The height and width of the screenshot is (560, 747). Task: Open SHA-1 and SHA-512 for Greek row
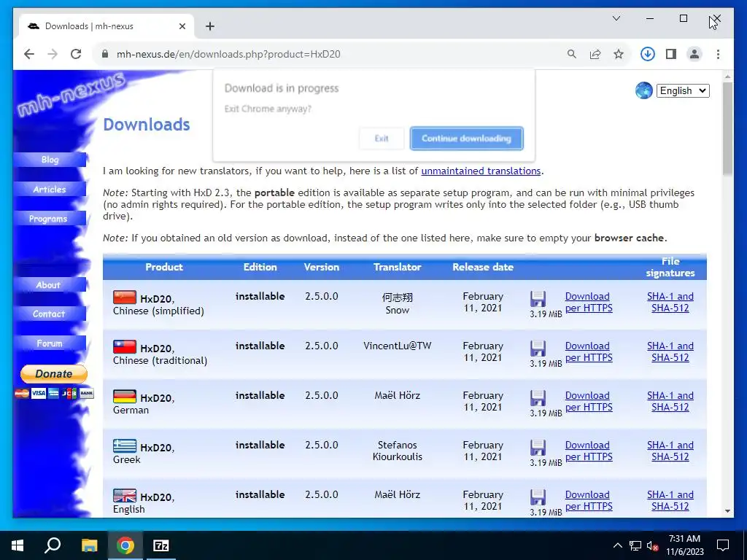point(670,451)
